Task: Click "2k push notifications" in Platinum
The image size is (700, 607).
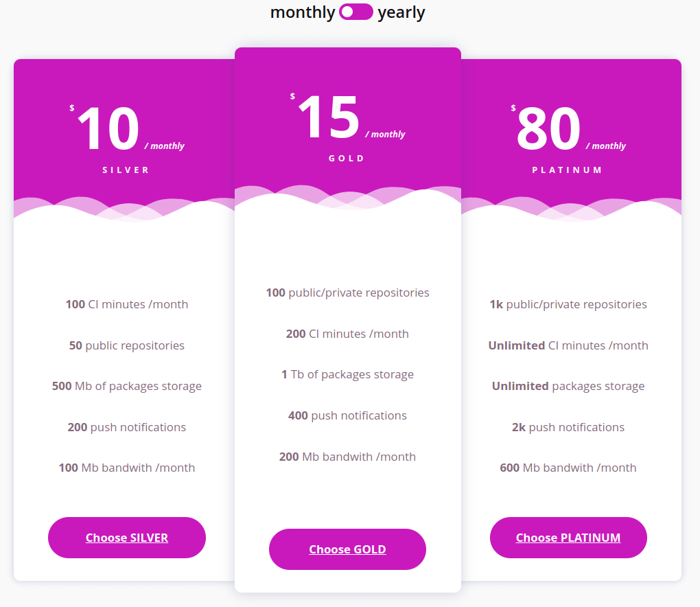Action: [x=568, y=427]
